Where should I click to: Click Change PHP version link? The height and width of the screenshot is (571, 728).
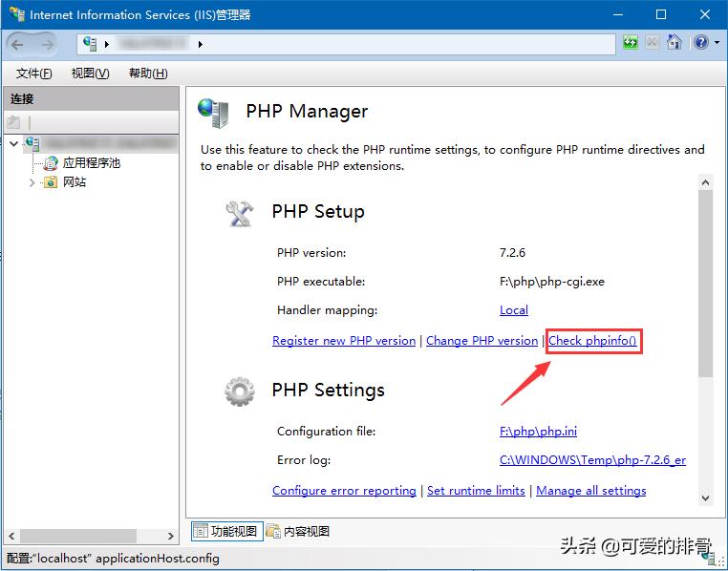(x=482, y=341)
